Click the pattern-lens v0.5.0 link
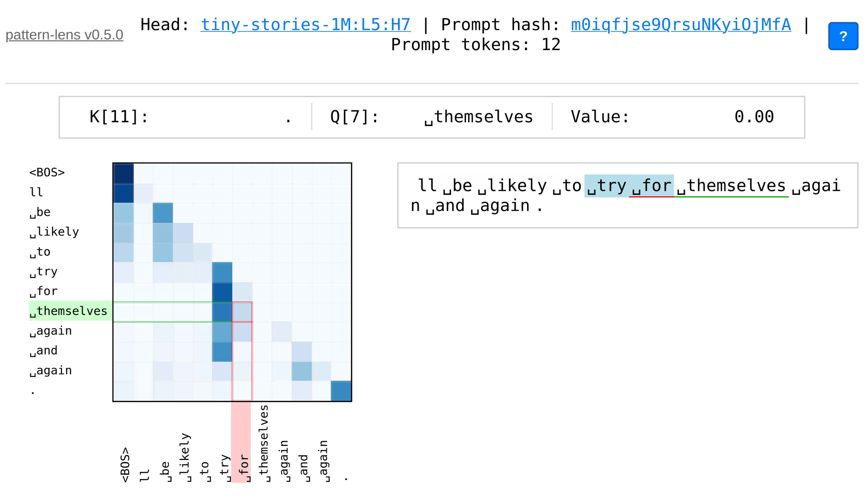The image size is (868, 497). click(64, 35)
